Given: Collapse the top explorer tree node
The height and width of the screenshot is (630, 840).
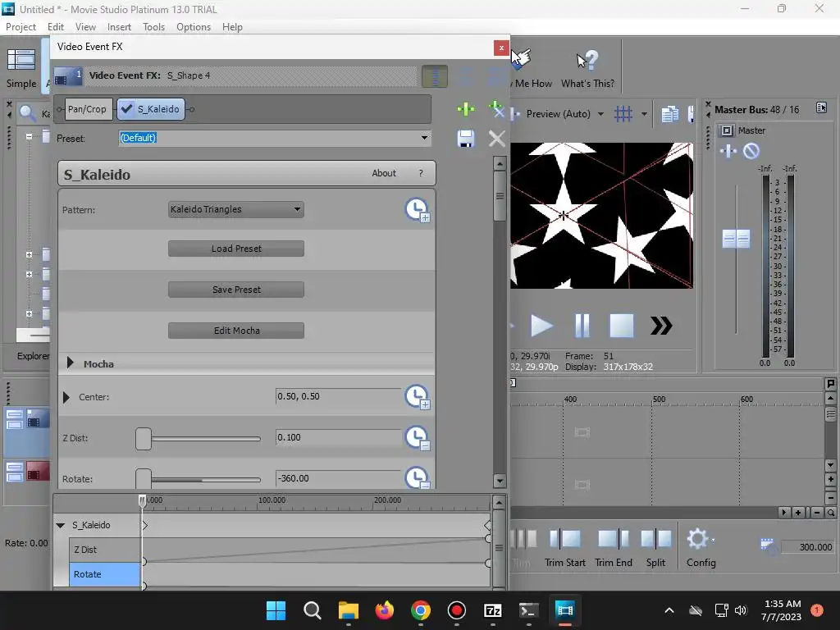Looking at the screenshot, I should pos(29,136).
